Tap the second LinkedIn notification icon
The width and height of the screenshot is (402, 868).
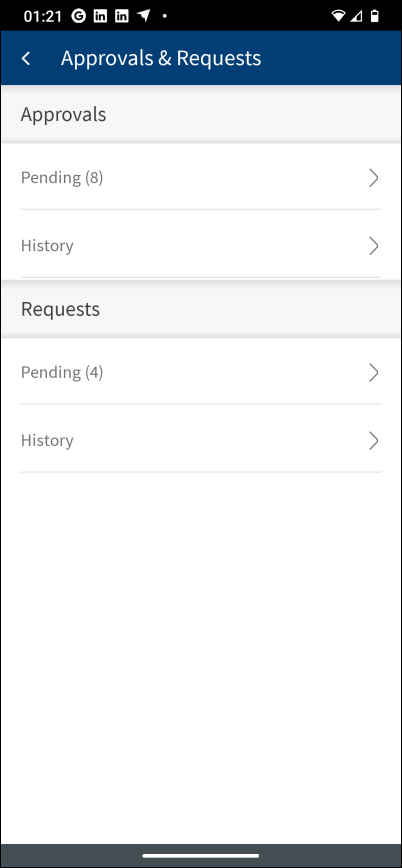(121, 16)
